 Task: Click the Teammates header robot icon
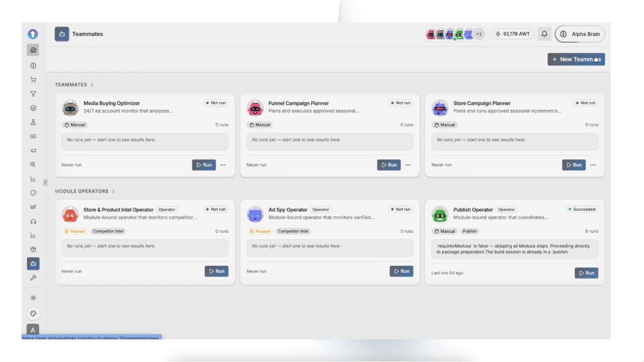[62, 34]
